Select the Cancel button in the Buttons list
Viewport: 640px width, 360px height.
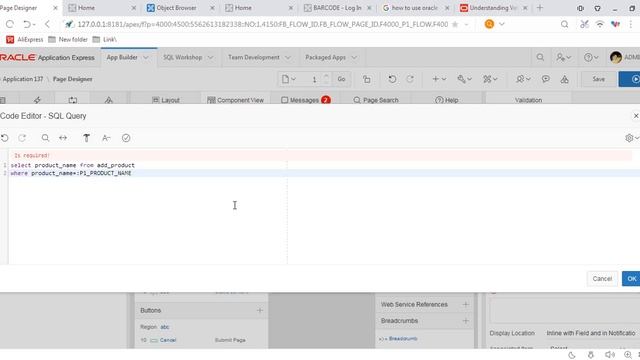168,340
